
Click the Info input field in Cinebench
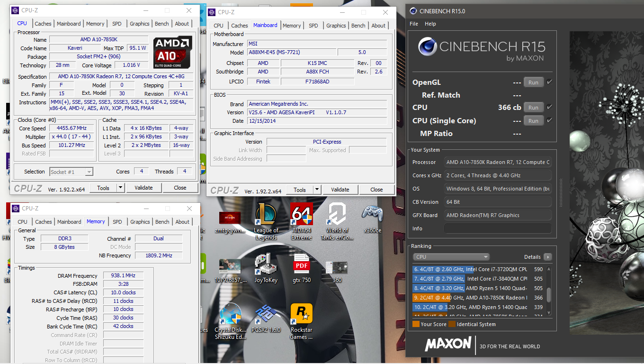tap(498, 228)
